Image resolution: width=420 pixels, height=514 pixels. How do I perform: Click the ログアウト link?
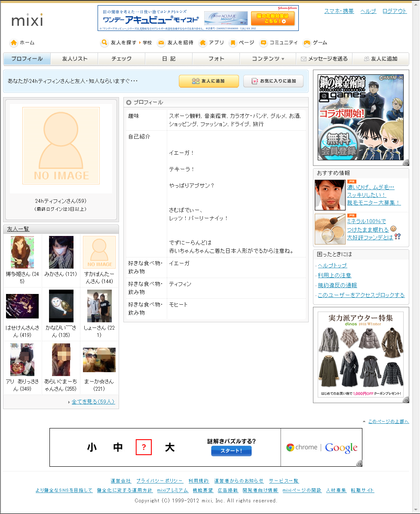pyautogui.click(x=395, y=11)
